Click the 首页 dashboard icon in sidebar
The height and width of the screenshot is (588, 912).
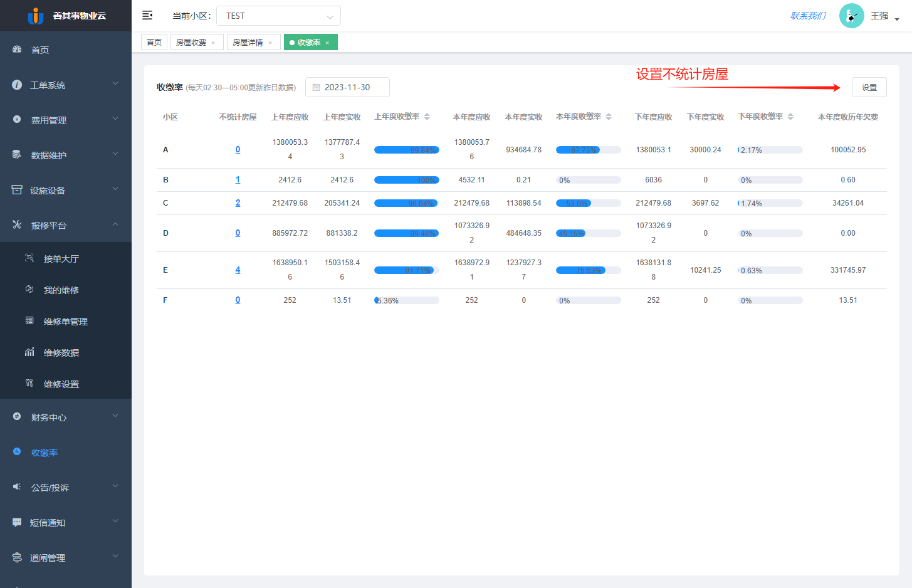(17, 50)
